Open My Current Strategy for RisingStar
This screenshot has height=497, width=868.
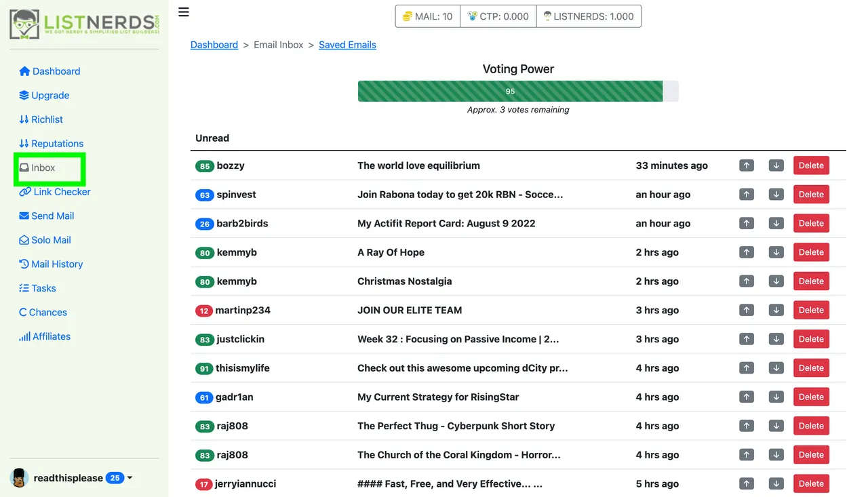[x=438, y=397]
